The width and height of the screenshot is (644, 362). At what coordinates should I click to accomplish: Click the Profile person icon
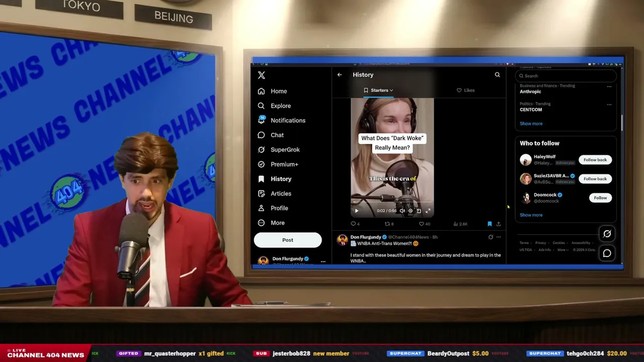coord(261,208)
